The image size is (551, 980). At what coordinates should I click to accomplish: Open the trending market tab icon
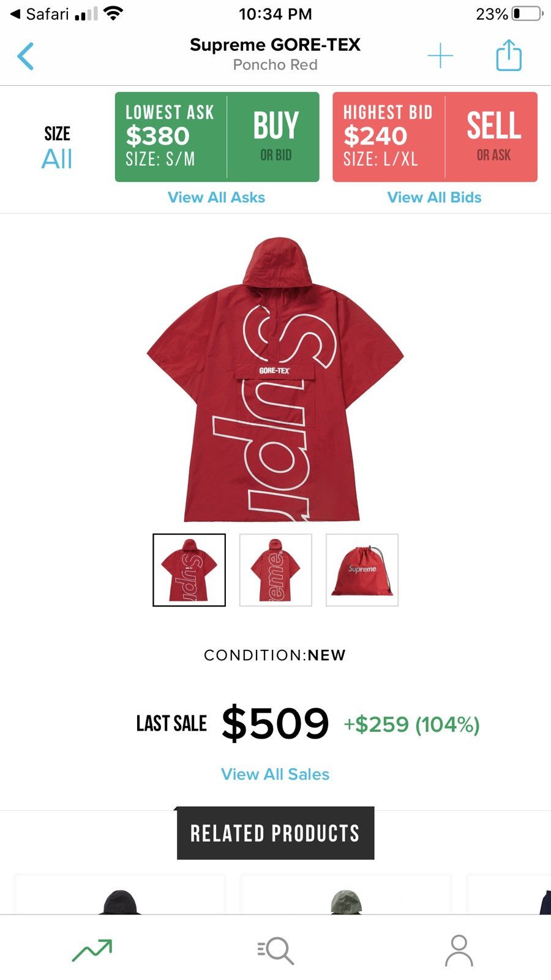pos(92,950)
